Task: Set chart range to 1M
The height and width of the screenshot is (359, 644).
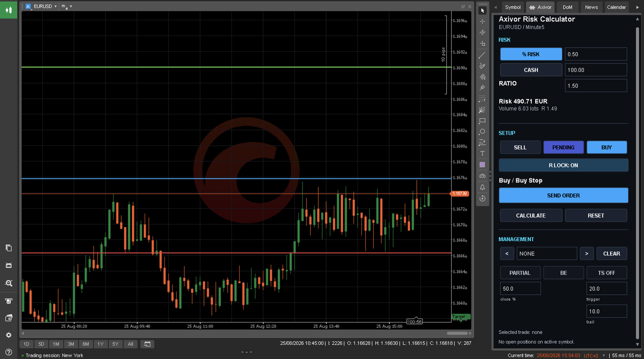Action: 56,344
